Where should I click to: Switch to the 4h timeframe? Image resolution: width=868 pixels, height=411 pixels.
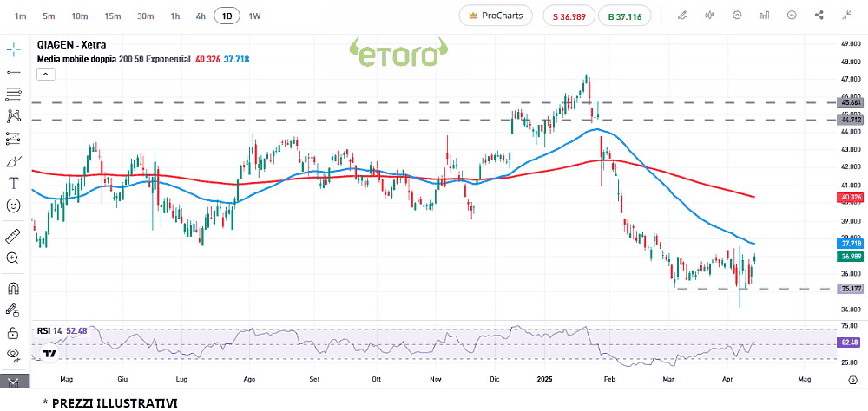[201, 16]
